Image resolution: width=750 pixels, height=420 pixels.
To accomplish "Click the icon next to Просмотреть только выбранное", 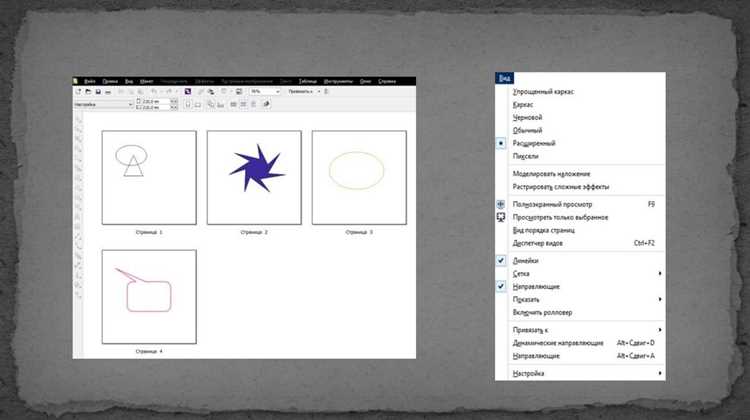I will pos(500,217).
